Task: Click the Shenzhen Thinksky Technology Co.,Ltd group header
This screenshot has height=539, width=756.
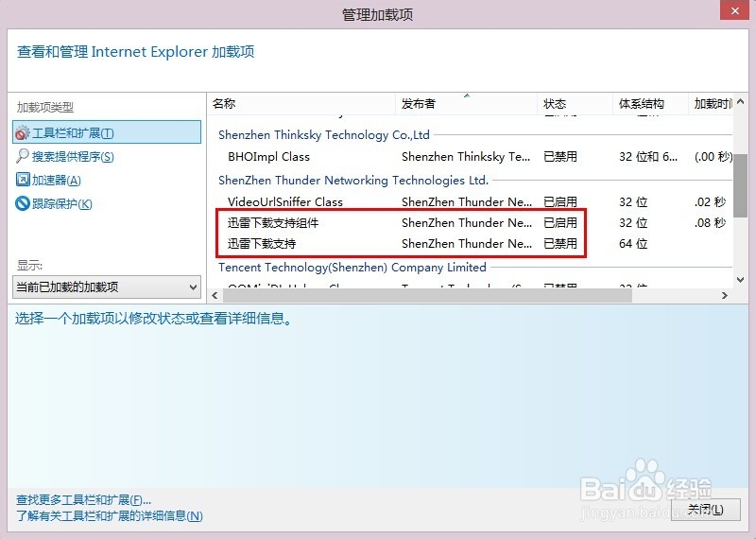Action: pos(324,134)
